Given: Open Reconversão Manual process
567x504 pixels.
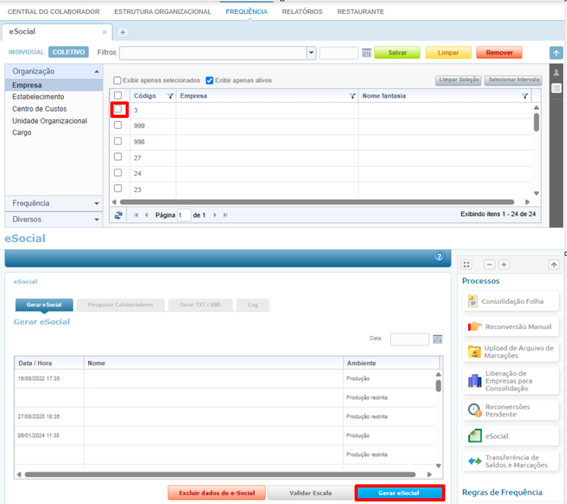Looking at the screenshot, I should 510,326.
